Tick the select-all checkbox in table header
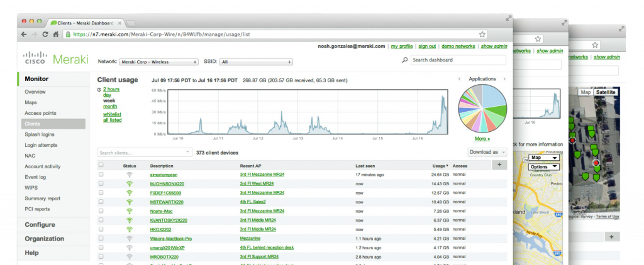Screen dimensions: 644x265 (101, 165)
